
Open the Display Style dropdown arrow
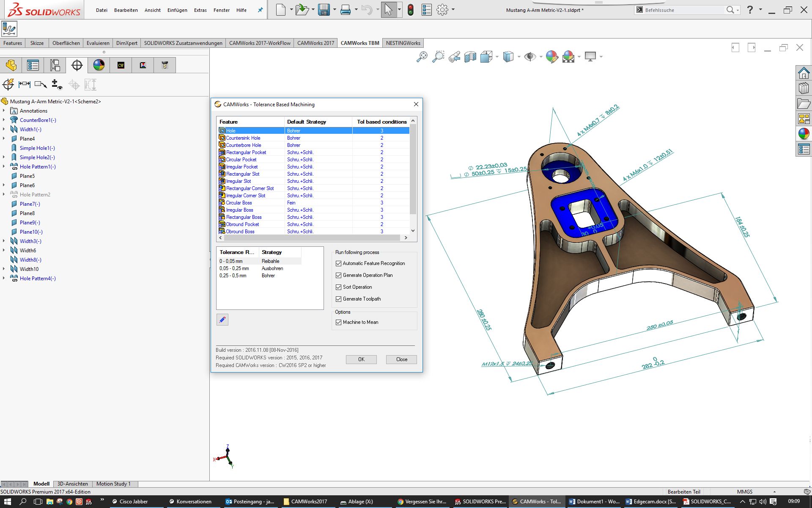click(x=519, y=57)
